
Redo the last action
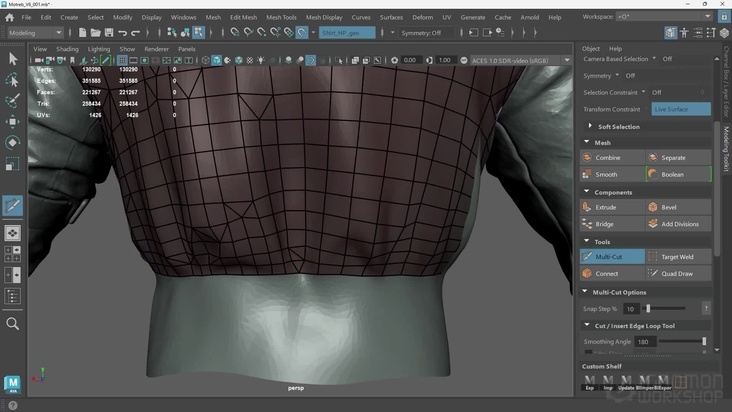[x=136, y=33]
